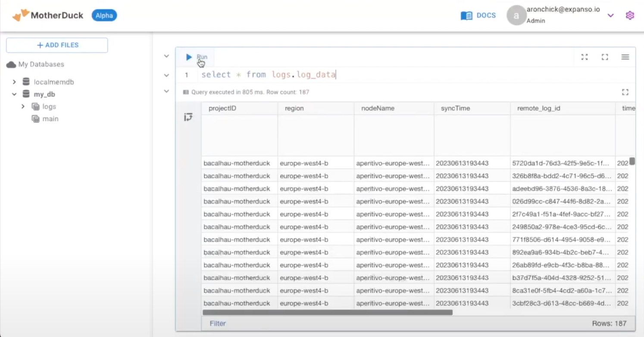Collapse the results section chevron
This screenshot has height=337, width=644.
click(x=166, y=91)
